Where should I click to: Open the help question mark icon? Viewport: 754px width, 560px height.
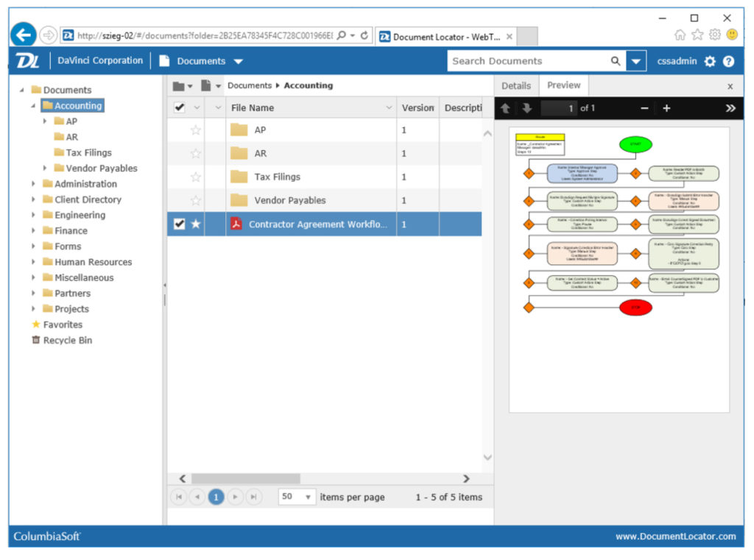click(728, 61)
